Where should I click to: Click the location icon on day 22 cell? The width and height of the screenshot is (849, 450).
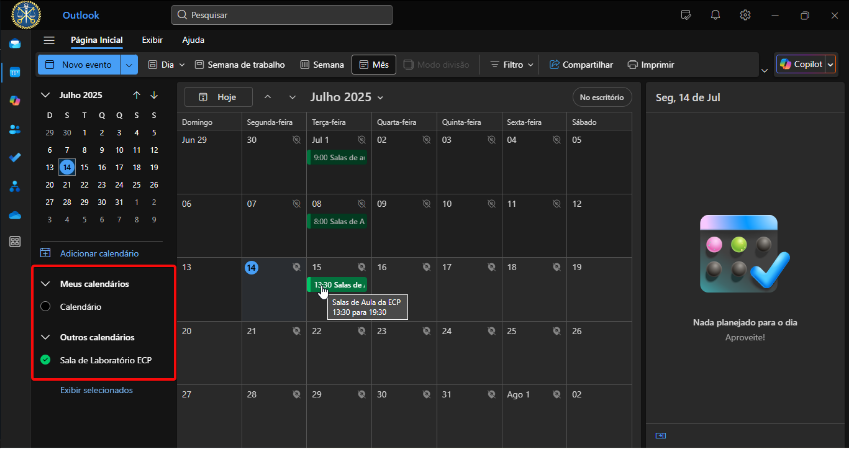click(x=362, y=331)
